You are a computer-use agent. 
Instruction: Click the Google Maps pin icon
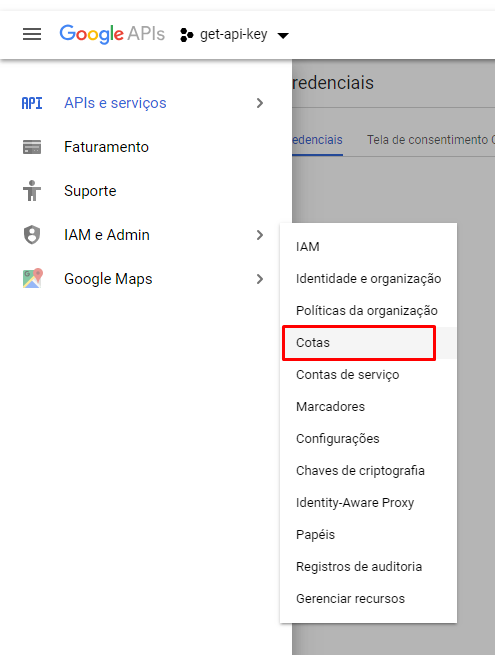coord(33,278)
